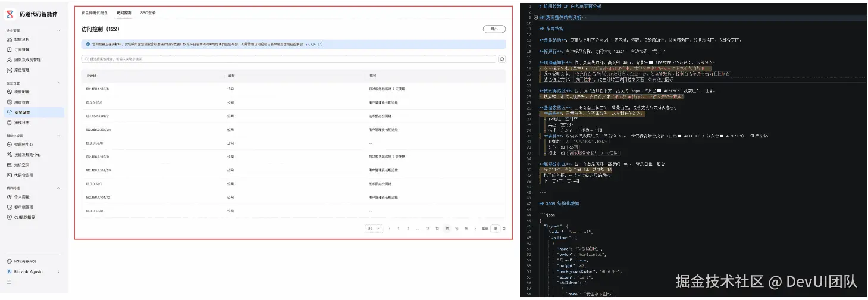Toggle the sidebar collapse icon at bottom
This screenshot has height=300, width=868.
point(9,281)
